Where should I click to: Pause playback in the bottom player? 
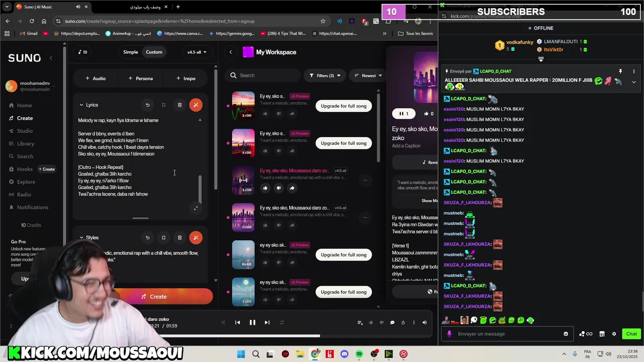[x=253, y=323]
